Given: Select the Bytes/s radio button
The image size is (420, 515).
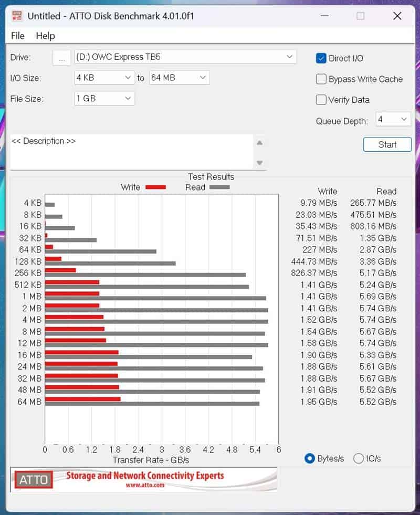Looking at the screenshot, I should coord(310,458).
